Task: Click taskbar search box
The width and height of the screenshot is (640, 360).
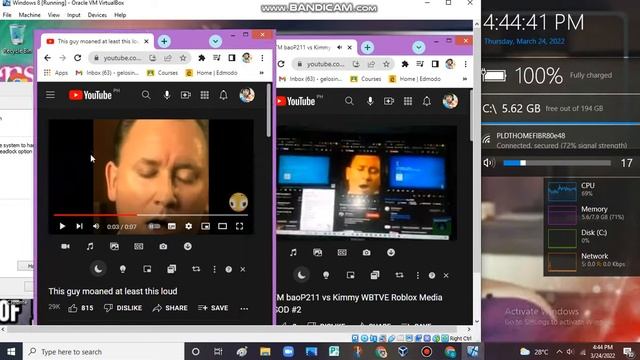Action: pos(104,351)
